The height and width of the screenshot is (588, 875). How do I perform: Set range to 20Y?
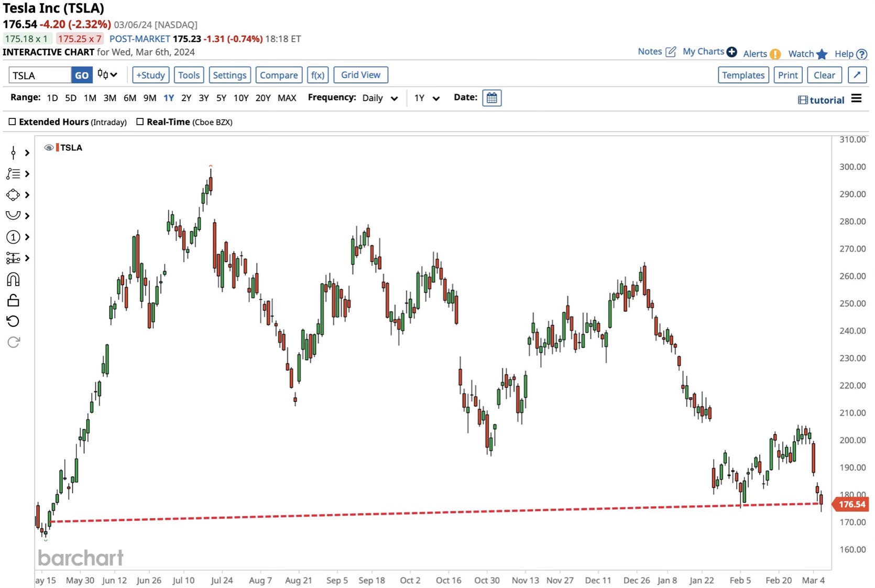[x=263, y=98]
